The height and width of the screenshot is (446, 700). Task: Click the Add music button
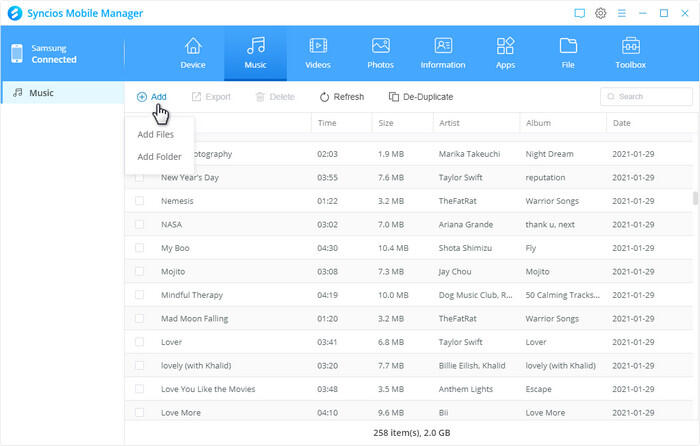point(152,97)
